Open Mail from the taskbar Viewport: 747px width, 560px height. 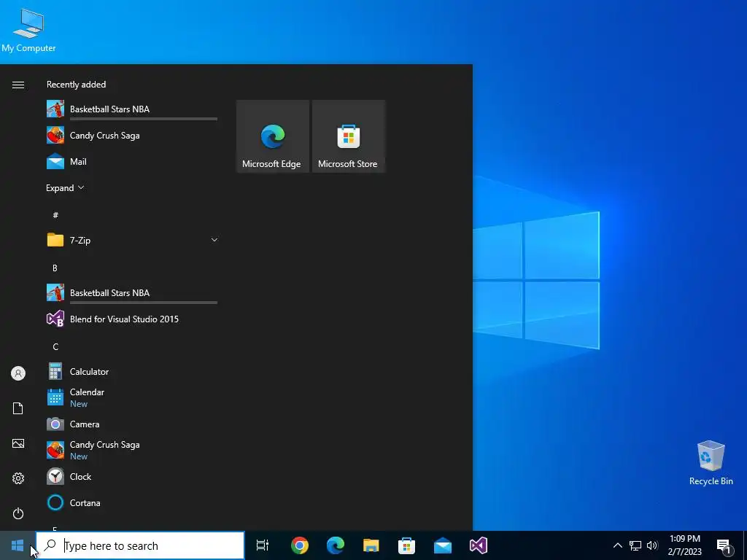click(x=443, y=545)
